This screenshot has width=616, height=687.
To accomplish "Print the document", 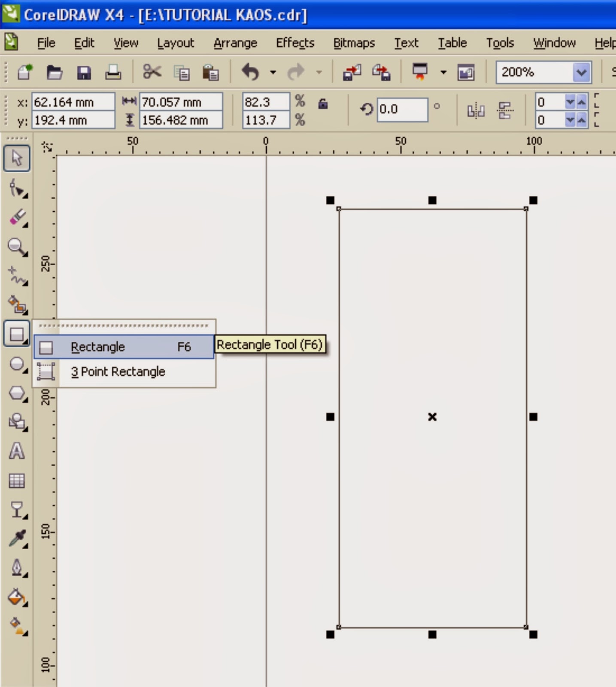I will pyautogui.click(x=113, y=73).
